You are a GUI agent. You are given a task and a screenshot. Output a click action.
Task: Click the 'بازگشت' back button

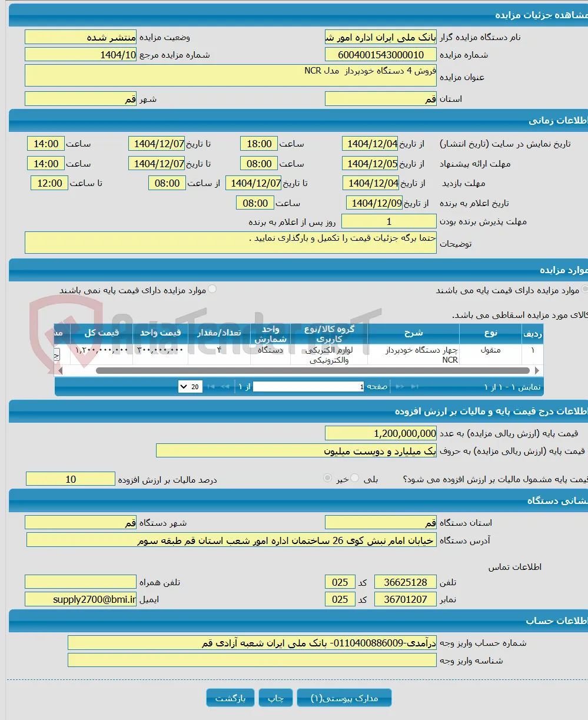click(x=230, y=698)
